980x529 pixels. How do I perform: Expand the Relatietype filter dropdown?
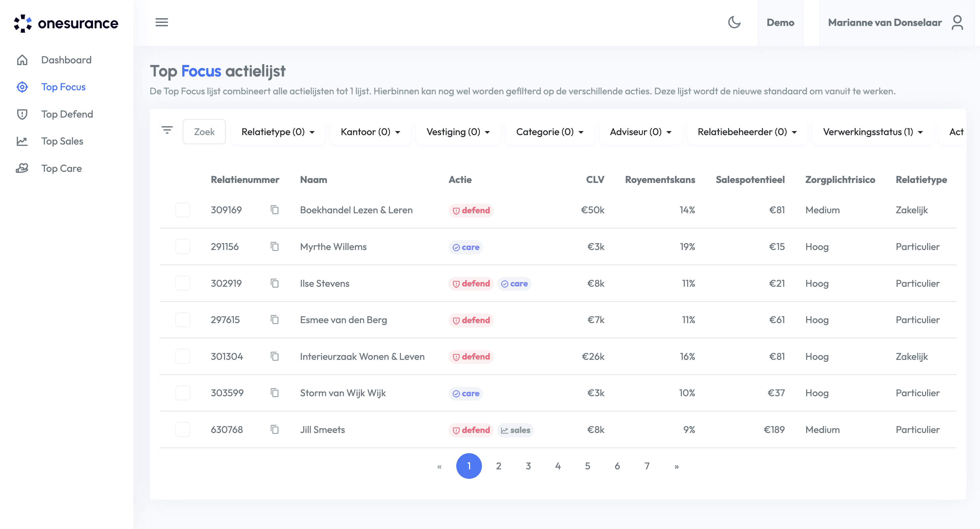point(278,132)
